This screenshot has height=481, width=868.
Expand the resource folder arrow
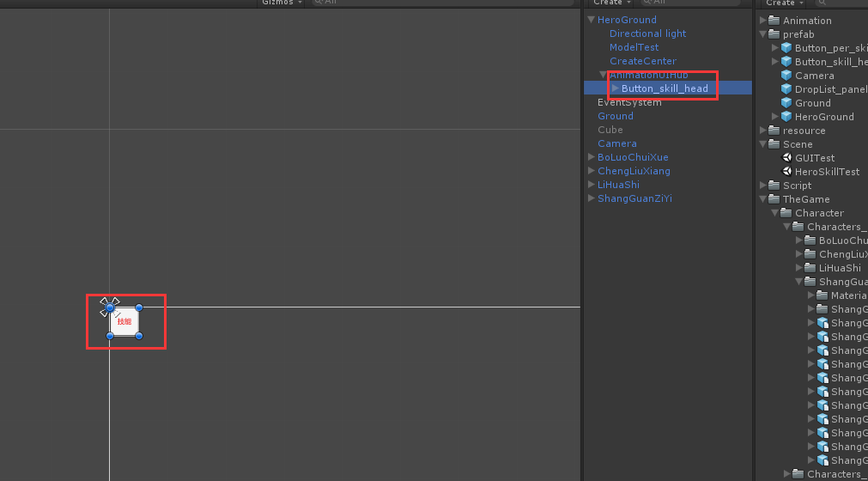click(x=762, y=131)
